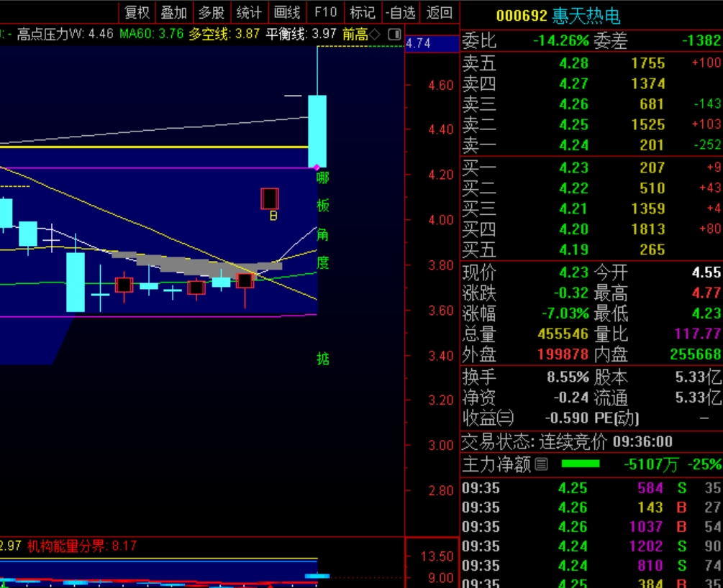Select the 买二 price 4.22
Viewport: 723px width, 588px height.
pyautogui.click(x=573, y=188)
